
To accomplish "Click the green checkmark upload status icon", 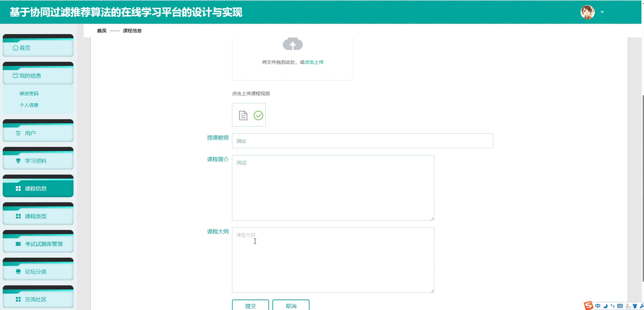I will pyautogui.click(x=258, y=115).
